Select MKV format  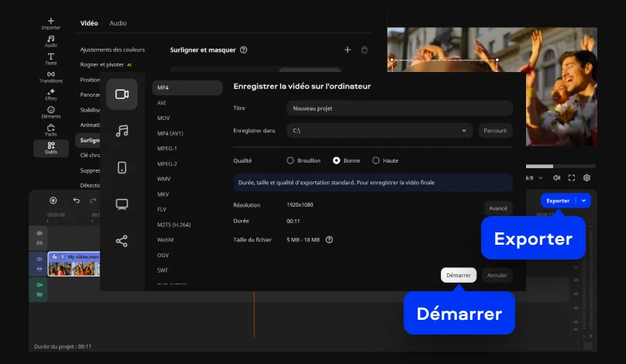[163, 194]
